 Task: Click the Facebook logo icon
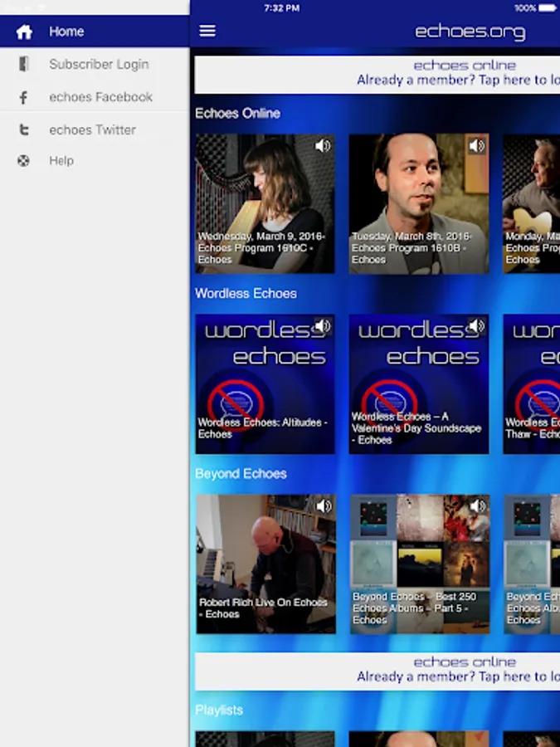coord(23,97)
